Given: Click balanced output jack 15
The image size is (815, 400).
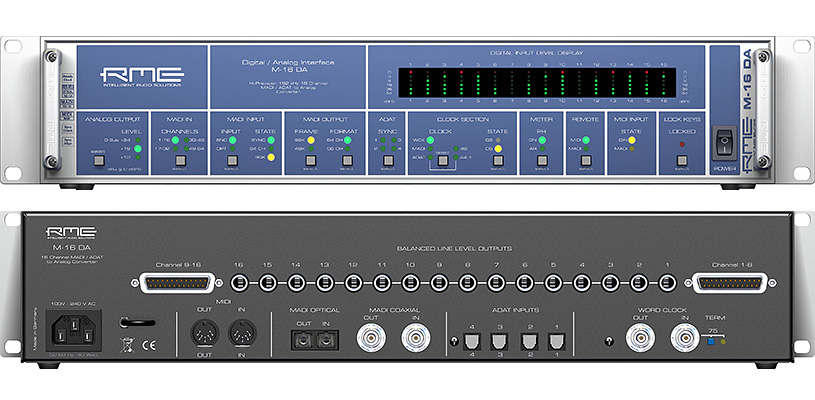Looking at the screenshot, I should (x=267, y=283).
